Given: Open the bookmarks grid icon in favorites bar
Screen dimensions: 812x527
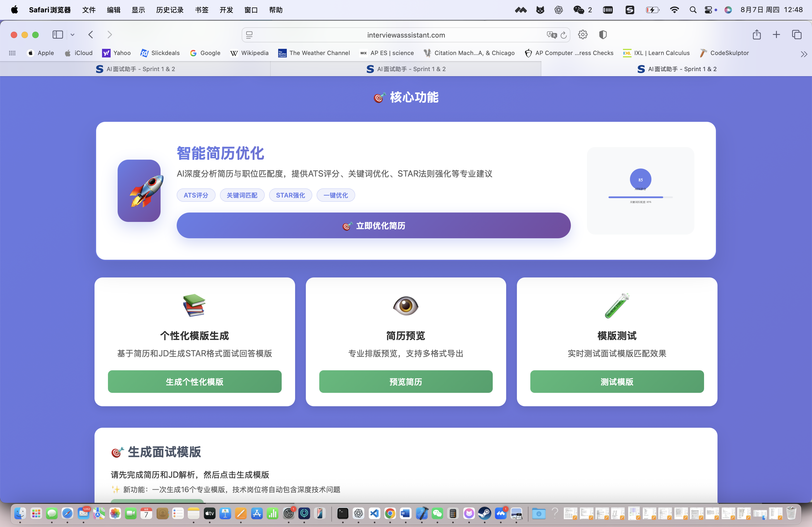Looking at the screenshot, I should [12, 53].
